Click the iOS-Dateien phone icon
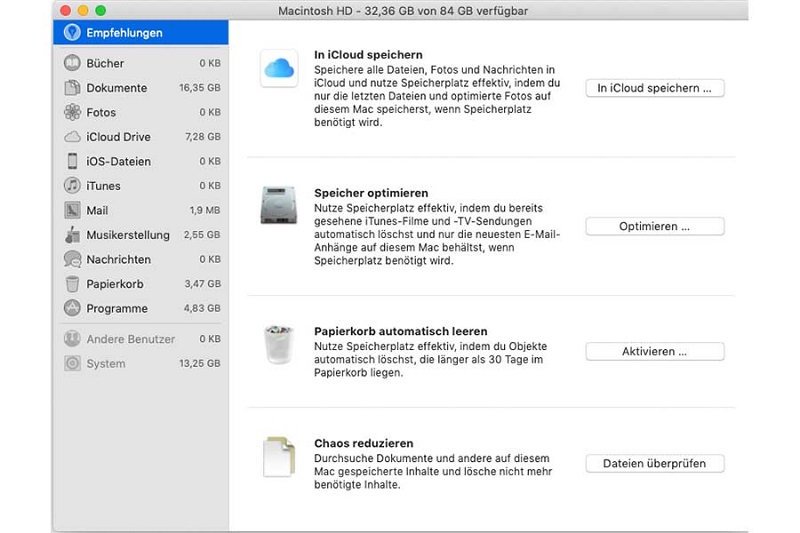 72,161
